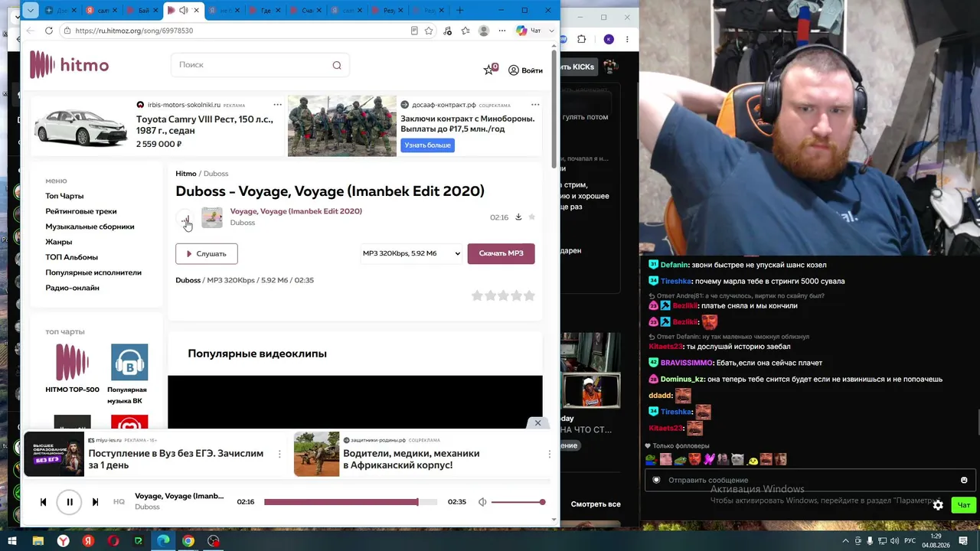Switch to the Бай tab

[142, 10]
